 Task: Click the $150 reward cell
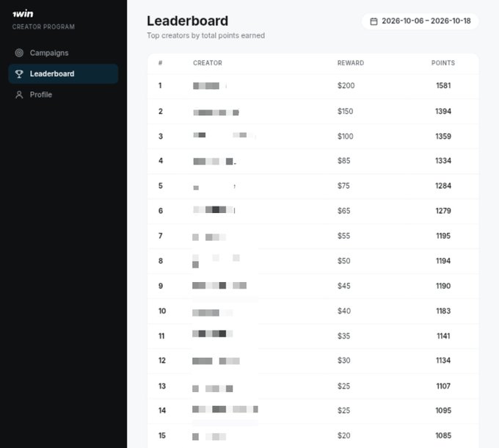(x=346, y=111)
